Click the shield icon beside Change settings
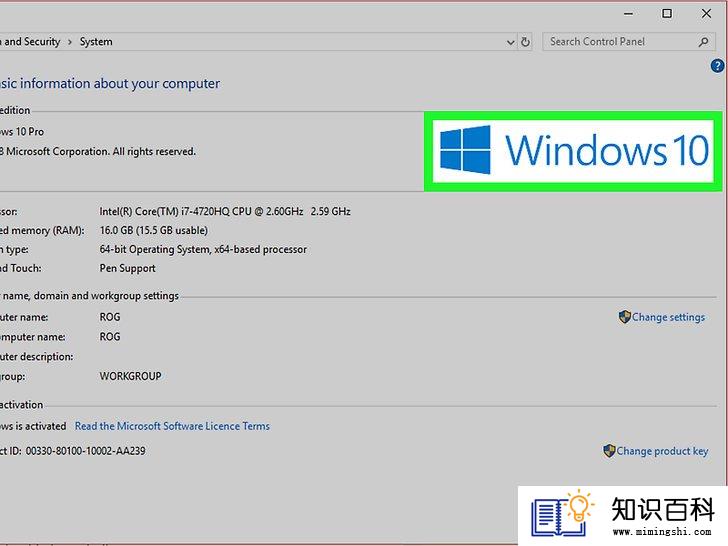Image resolution: width=728 pixels, height=546 pixels. pyautogui.click(x=624, y=317)
